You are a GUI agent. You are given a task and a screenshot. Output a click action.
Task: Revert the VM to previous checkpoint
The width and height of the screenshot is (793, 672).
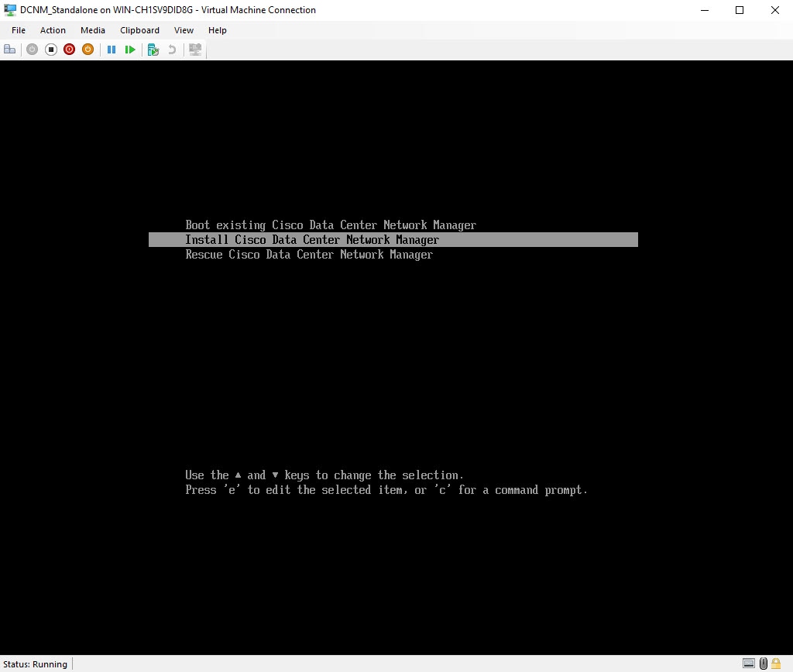coord(172,50)
